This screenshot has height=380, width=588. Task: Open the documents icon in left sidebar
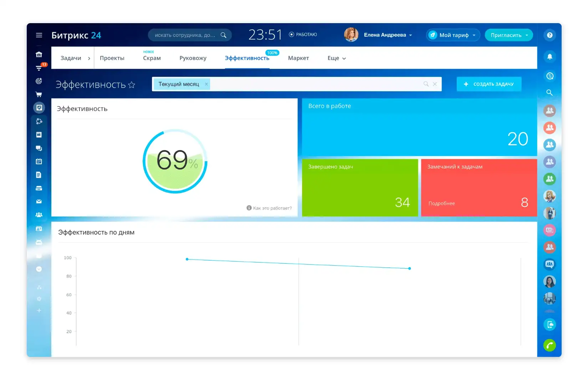click(39, 175)
